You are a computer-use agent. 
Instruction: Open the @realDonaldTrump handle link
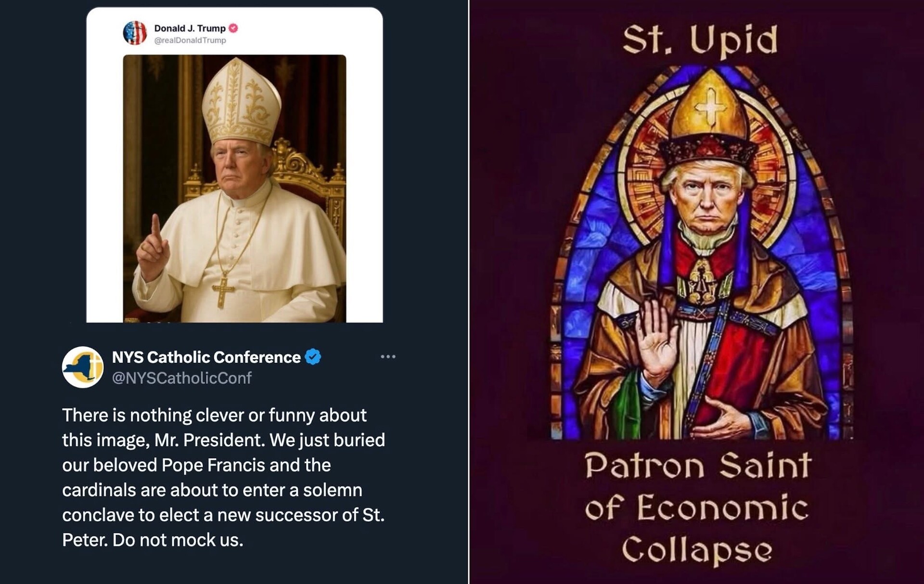click(190, 40)
